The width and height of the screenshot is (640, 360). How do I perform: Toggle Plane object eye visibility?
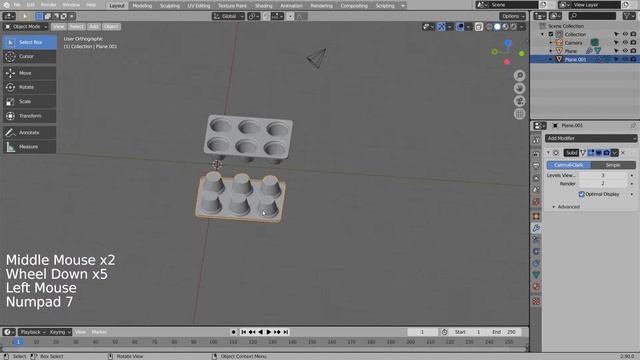pyautogui.click(x=625, y=51)
